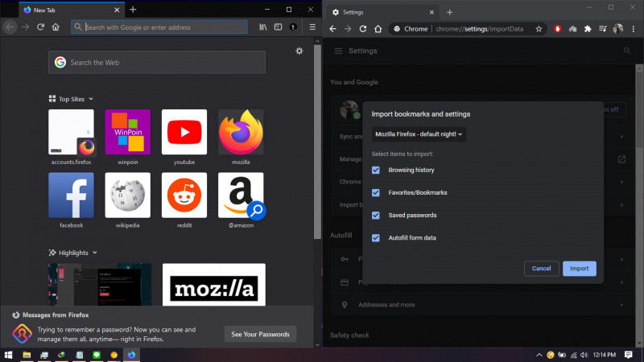Viewport: 644px width, 362px height.
Task: Click the Chrome home icon
Action: point(378,29)
